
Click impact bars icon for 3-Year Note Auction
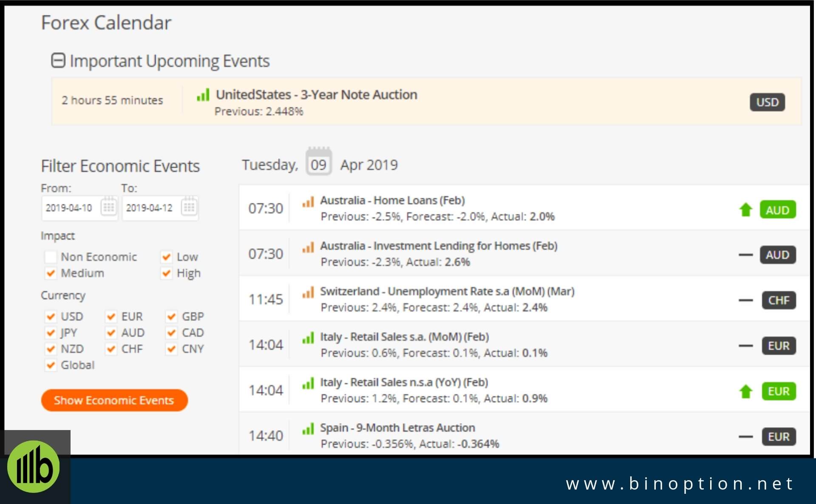click(x=203, y=95)
